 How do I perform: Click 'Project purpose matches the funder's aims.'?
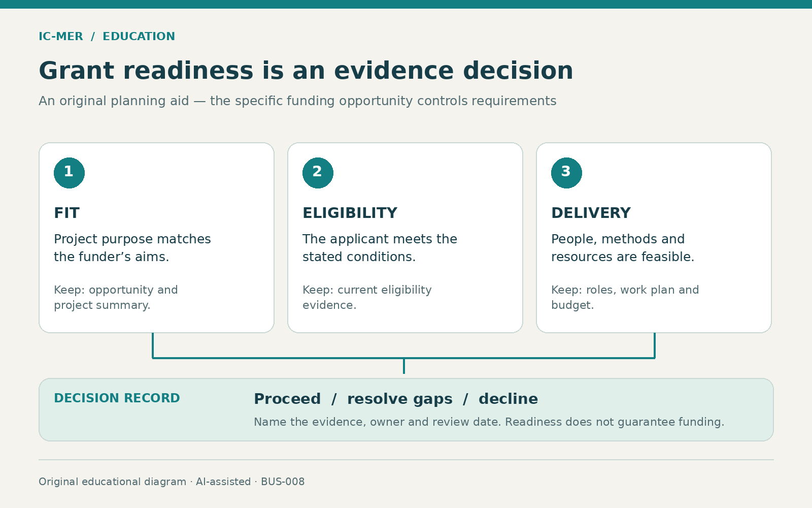click(132, 248)
